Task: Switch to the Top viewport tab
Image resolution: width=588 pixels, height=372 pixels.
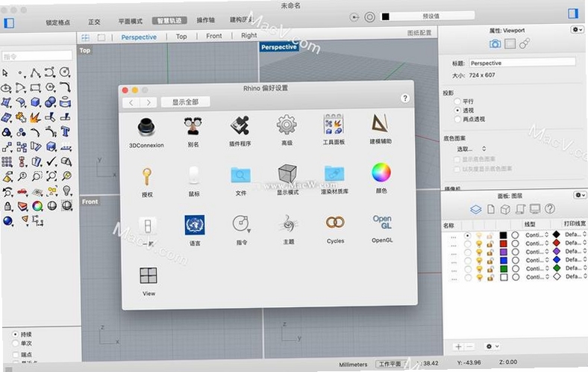Action: coord(181,37)
